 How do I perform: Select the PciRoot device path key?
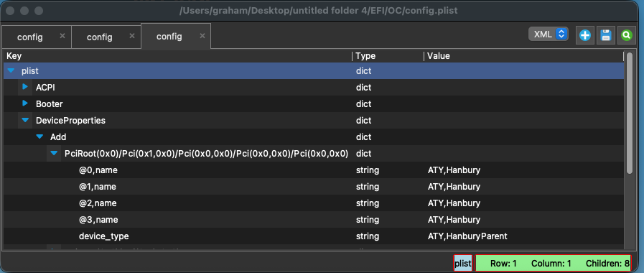coord(206,153)
